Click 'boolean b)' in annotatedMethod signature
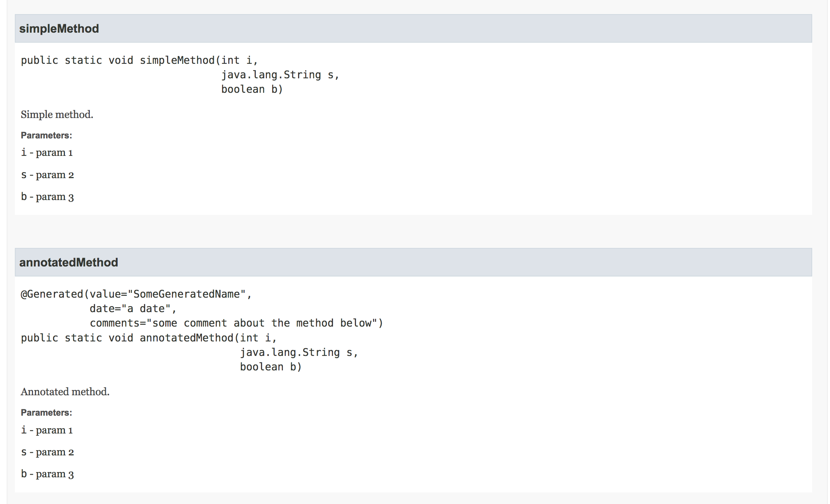The image size is (830, 504). click(x=271, y=367)
